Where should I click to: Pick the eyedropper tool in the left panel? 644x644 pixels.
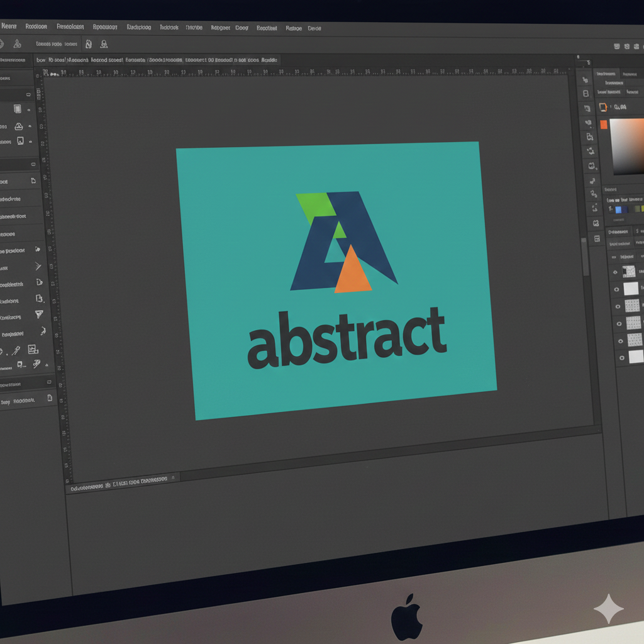(x=16, y=351)
